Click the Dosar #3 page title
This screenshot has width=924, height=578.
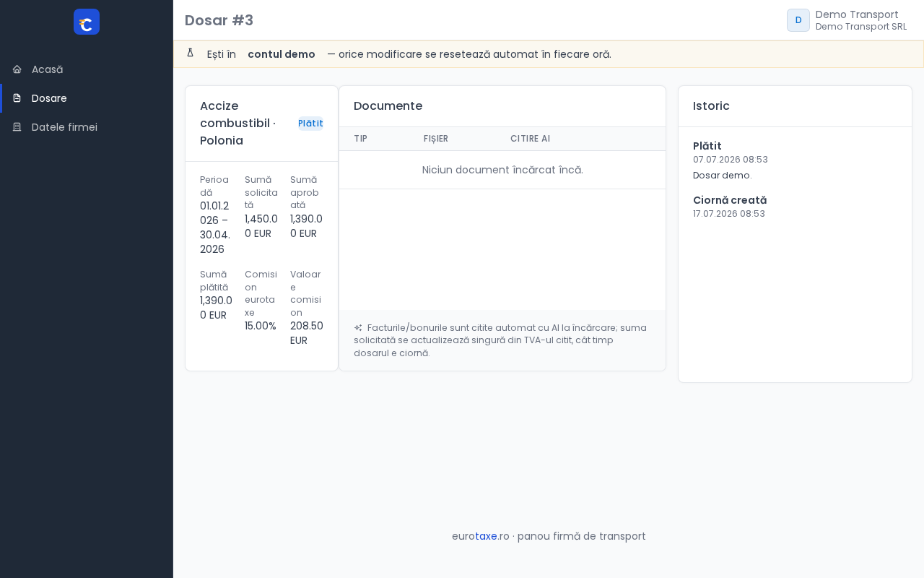coord(219,20)
